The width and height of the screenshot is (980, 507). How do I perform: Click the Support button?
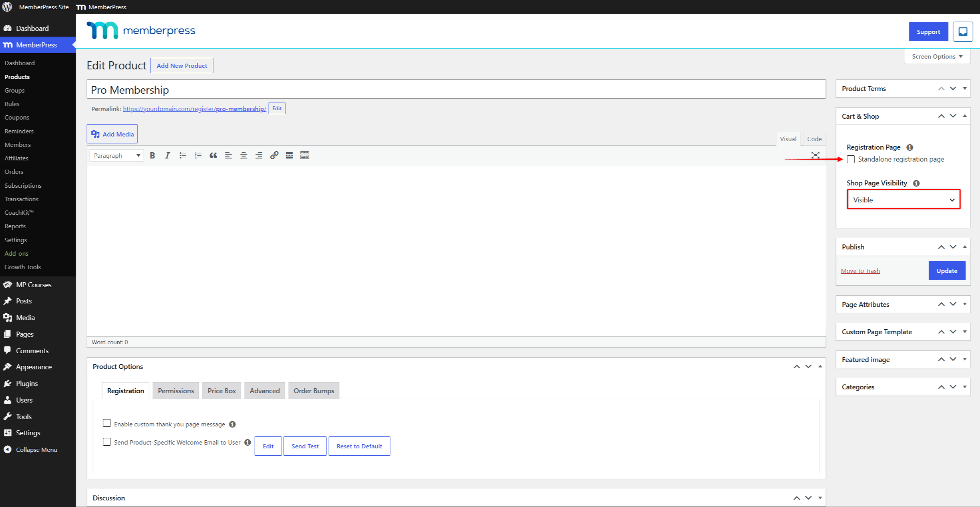928,32
